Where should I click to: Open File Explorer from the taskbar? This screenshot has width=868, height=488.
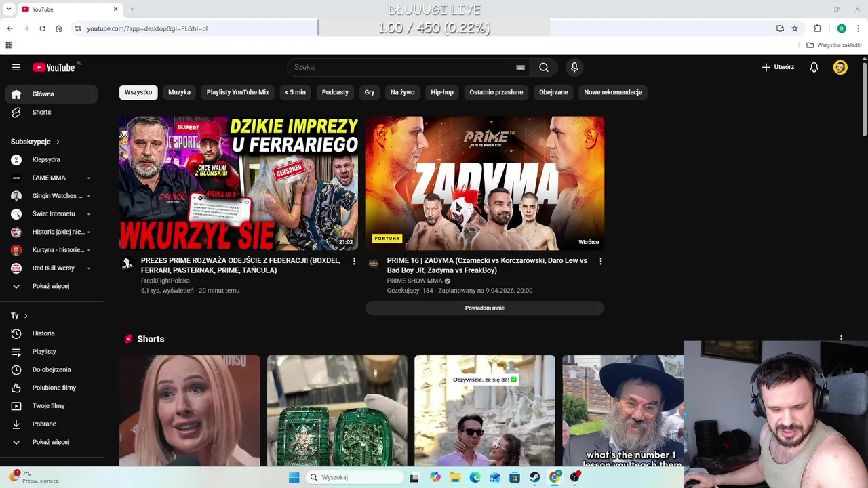[x=455, y=477]
